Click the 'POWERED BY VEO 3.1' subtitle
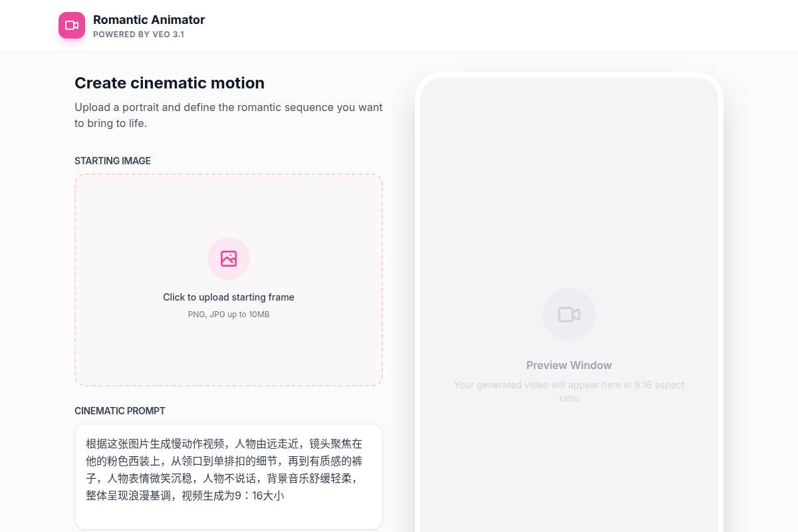This screenshot has height=532, width=798. click(138, 34)
